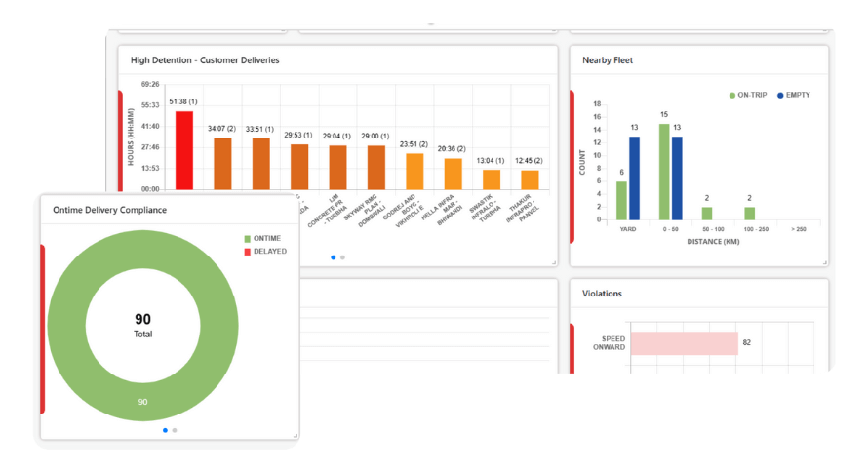Viewport: 868px width, 473px height.
Task: Select first page dot under the donut chart
Action: 165,430
